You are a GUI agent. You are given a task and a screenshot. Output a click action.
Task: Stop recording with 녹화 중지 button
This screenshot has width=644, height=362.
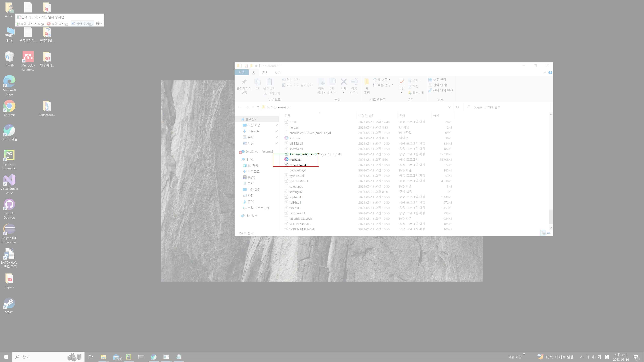tap(58, 24)
